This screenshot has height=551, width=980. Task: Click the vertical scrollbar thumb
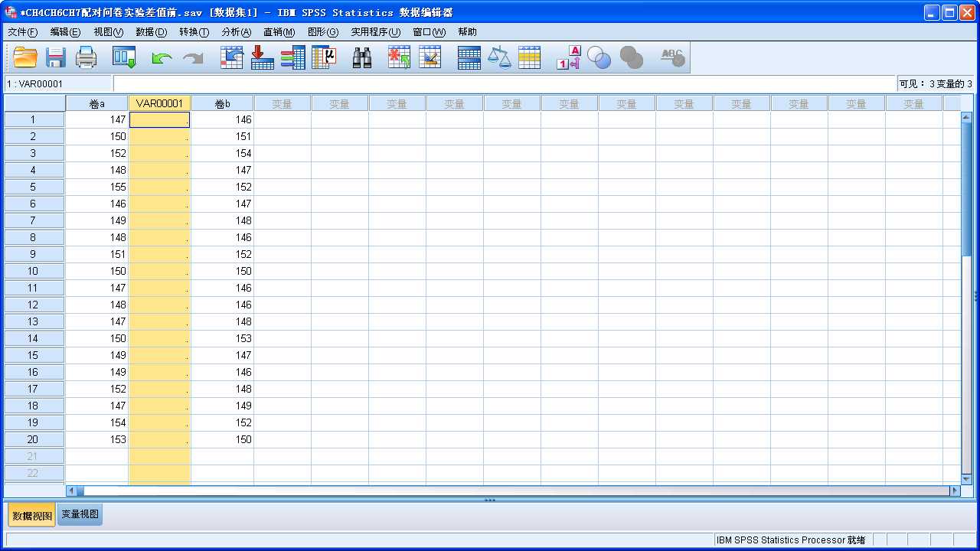(966, 190)
